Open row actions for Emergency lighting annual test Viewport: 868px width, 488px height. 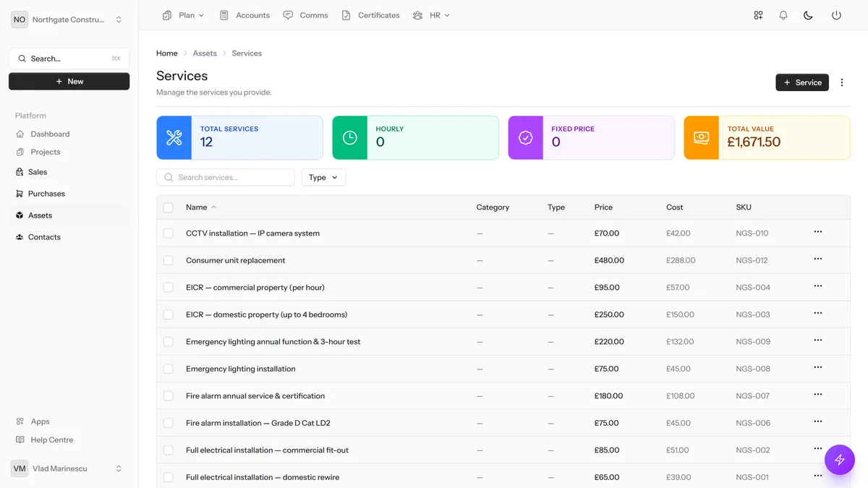pos(818,341)
